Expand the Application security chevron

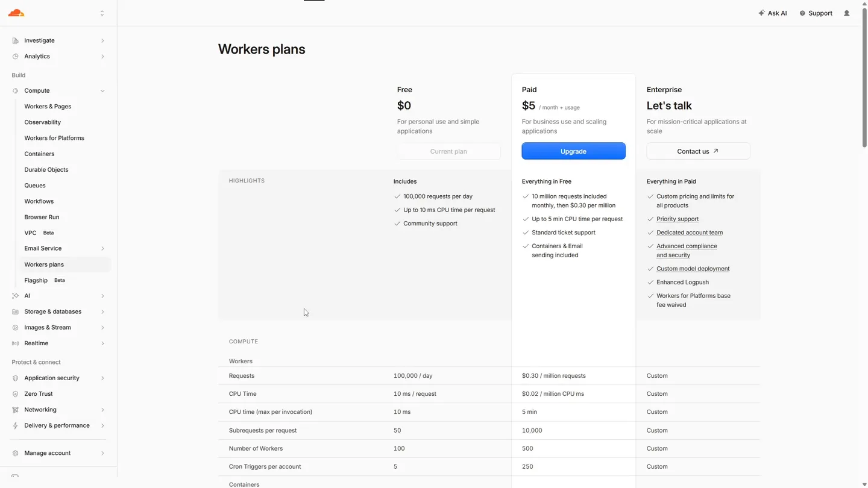click(102, 378)
